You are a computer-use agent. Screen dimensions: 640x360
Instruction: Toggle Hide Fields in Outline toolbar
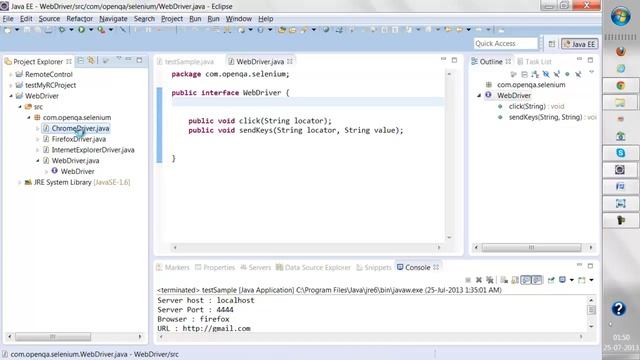tap(546, 74)
